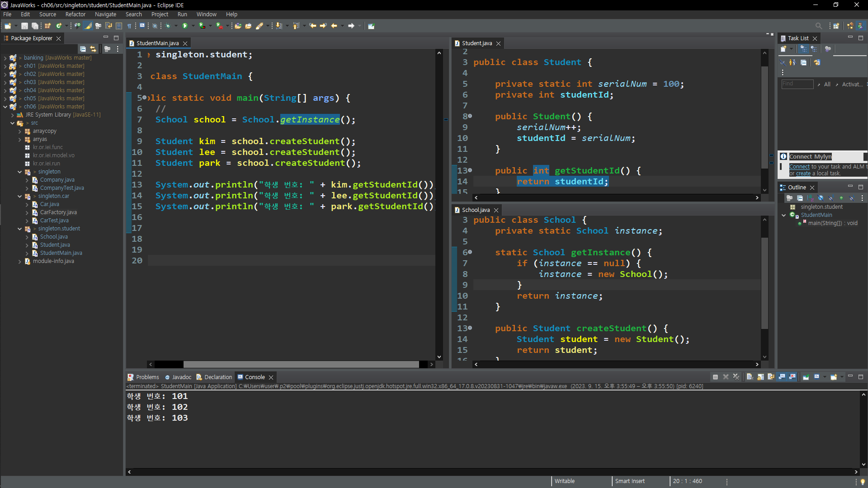This screenshot has height=488, width=868.
Task: Open the Refactor menu
Action: [x=75, y=14]
